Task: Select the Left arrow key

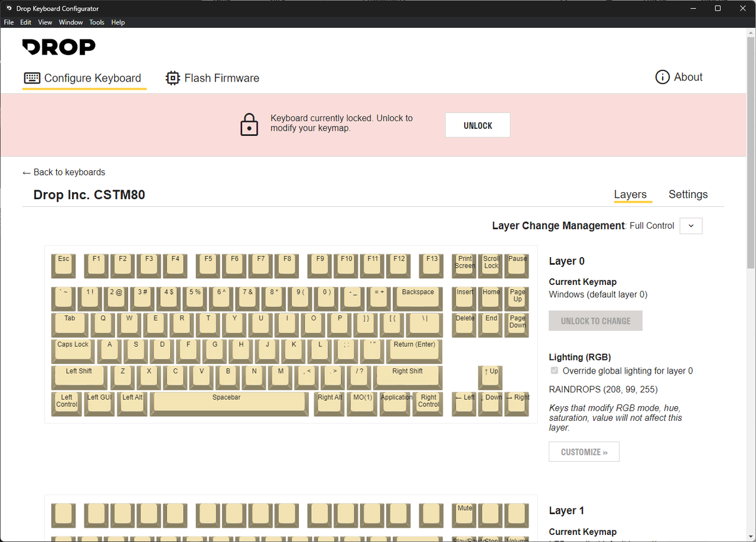Action: 465,404
